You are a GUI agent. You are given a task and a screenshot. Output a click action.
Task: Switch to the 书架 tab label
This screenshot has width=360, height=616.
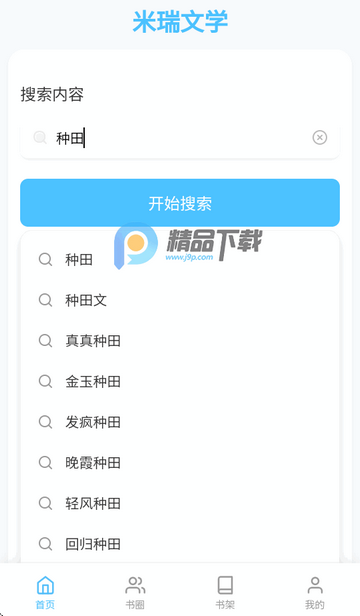click(x=225, y=605)
